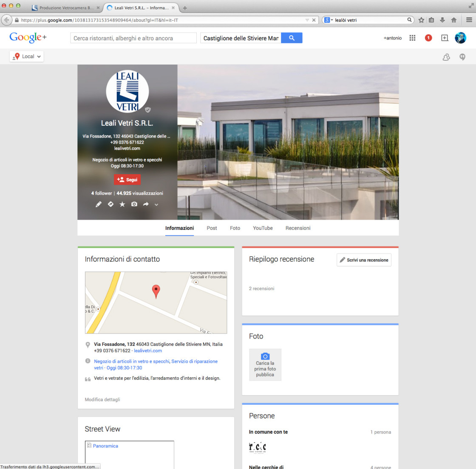Click the blue search magnifier button
476x469 pixels.
click(292, 38)
